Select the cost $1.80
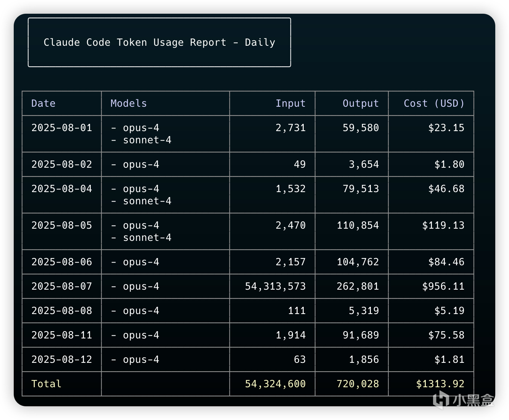 (449, 164)
